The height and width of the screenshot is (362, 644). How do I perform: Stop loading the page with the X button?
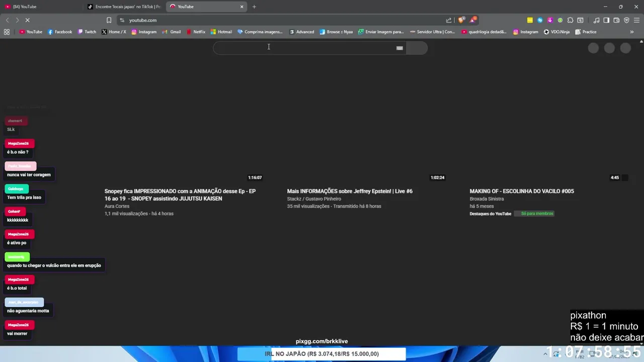click(x=27, y=20)
